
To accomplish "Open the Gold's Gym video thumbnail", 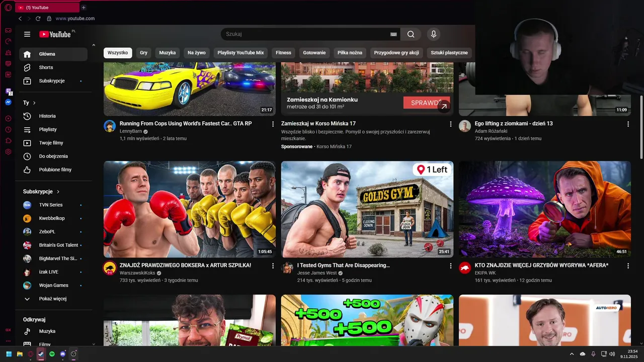I will [367, 209].
